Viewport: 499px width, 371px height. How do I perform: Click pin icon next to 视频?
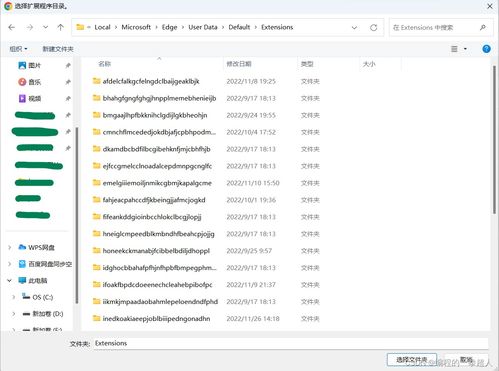tap(68, 98)
